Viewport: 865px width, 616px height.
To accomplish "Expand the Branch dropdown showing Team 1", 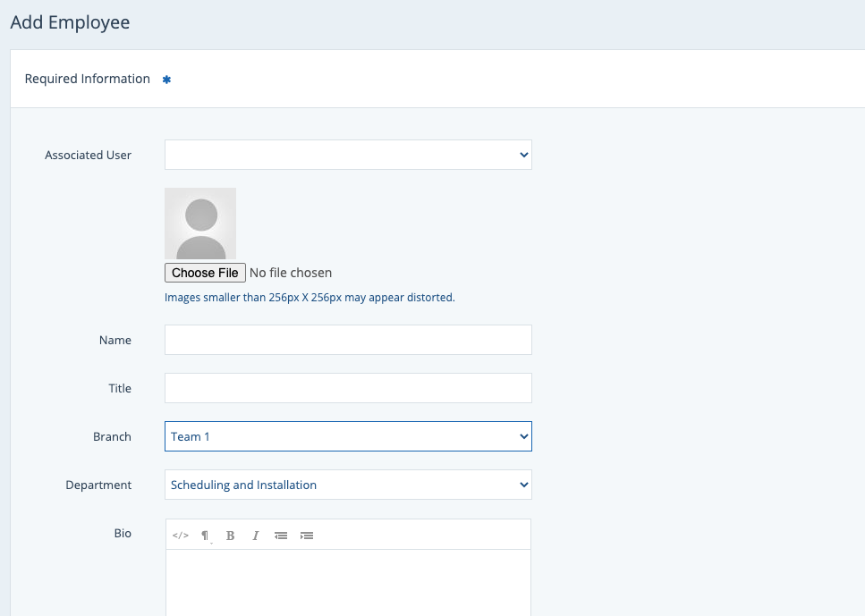I will pyautogui.click(x=348, y=436).
